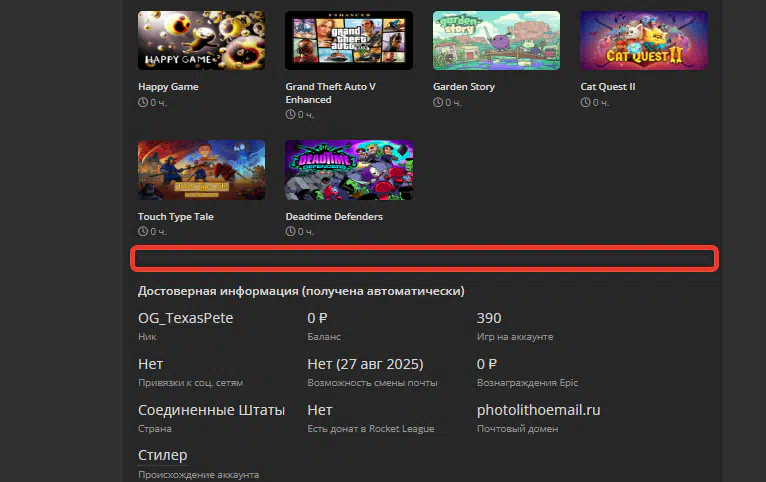
Task: Click the Нет value above Привязки к соц. сетям
Action: coord(150,364)
